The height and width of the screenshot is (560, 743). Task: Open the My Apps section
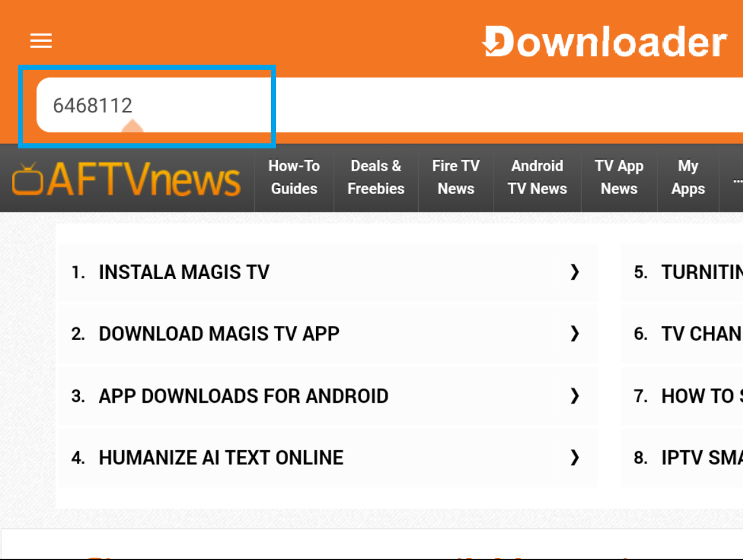[x=688, y=178]
